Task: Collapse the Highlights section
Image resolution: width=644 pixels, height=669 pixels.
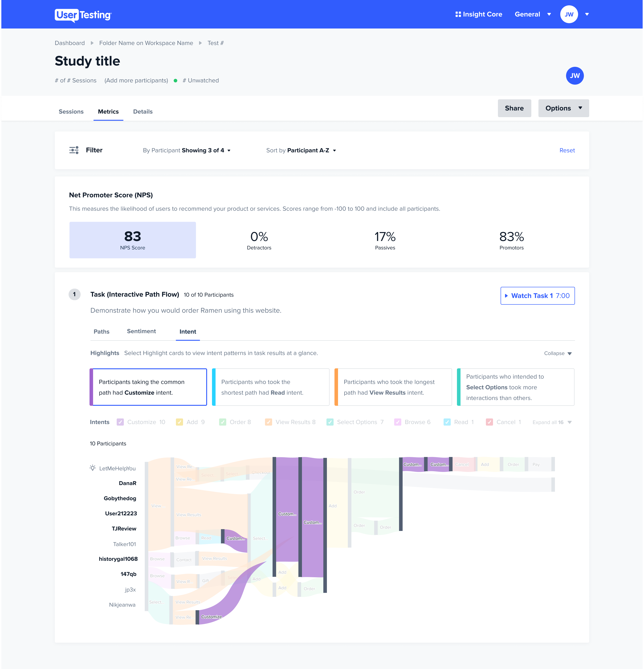Action: pos(558,353)
